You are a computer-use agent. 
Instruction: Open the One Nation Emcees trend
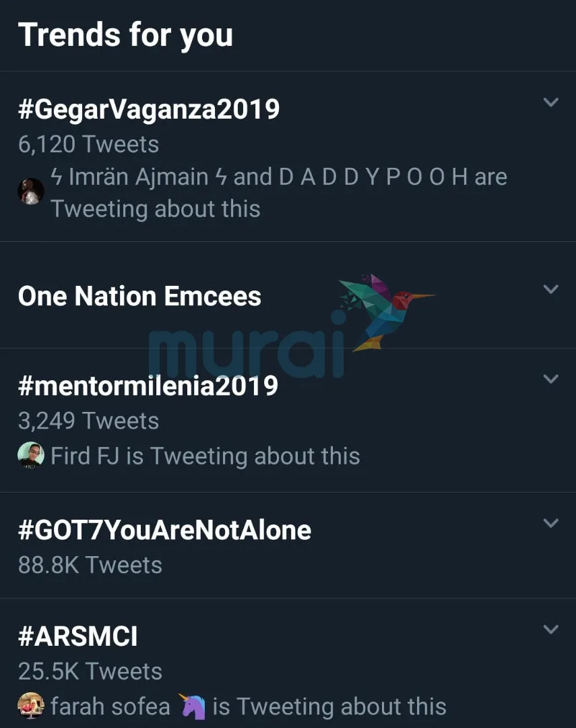click(139, 297)
